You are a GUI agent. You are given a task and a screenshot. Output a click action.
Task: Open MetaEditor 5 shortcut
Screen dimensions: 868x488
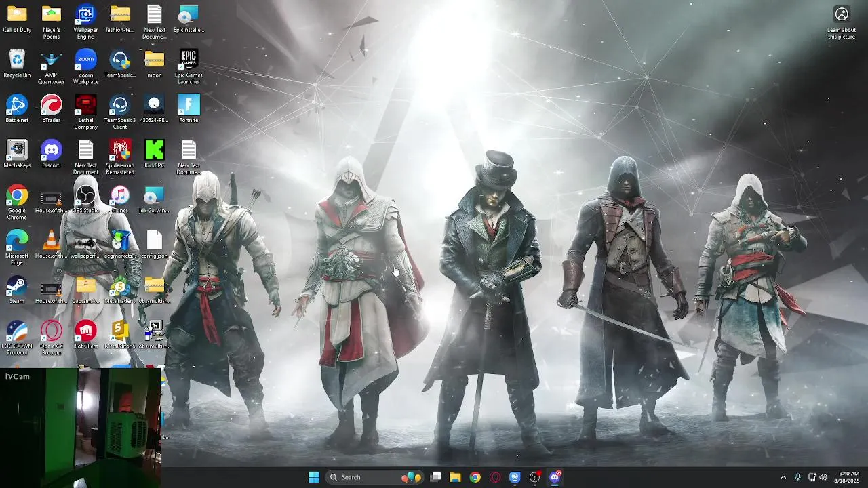120,335
